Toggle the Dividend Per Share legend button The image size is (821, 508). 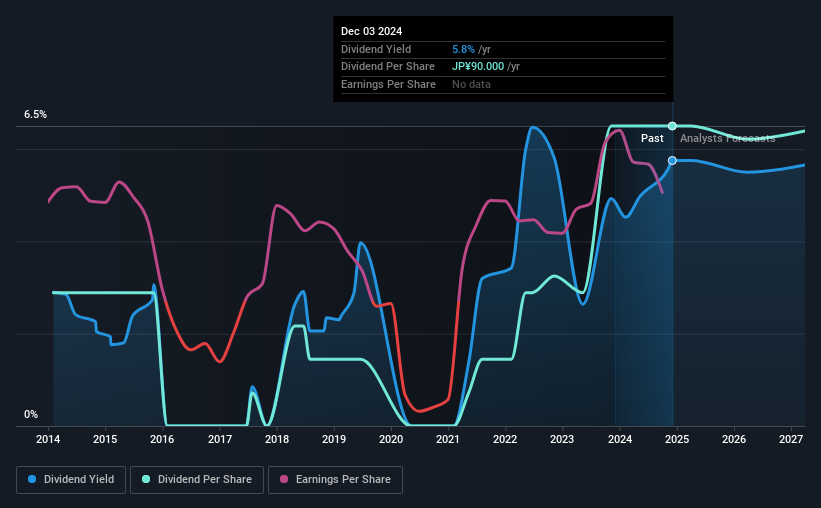(x=197, y=480)
